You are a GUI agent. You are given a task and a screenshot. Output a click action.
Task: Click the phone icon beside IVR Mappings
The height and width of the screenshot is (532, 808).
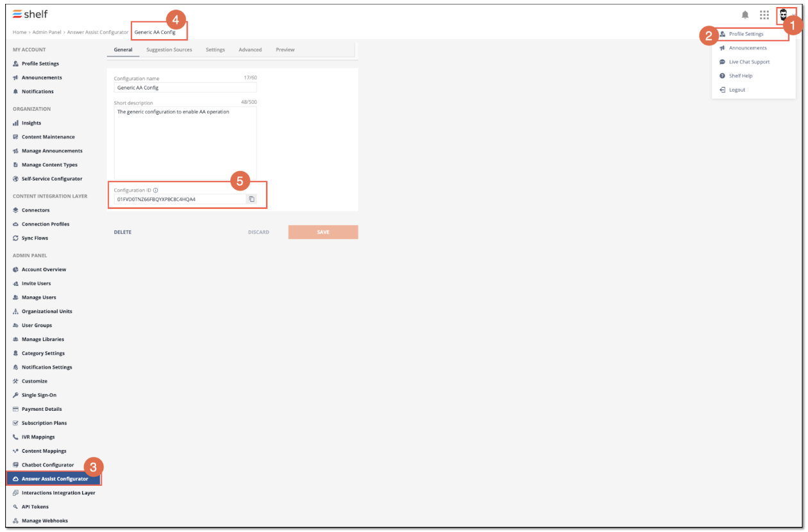(15, 437)
